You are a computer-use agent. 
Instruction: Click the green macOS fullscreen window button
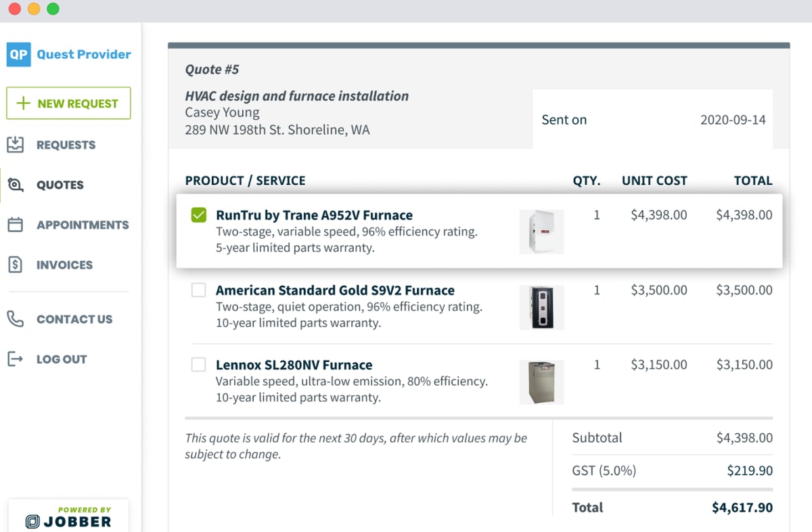coord(53,9)
